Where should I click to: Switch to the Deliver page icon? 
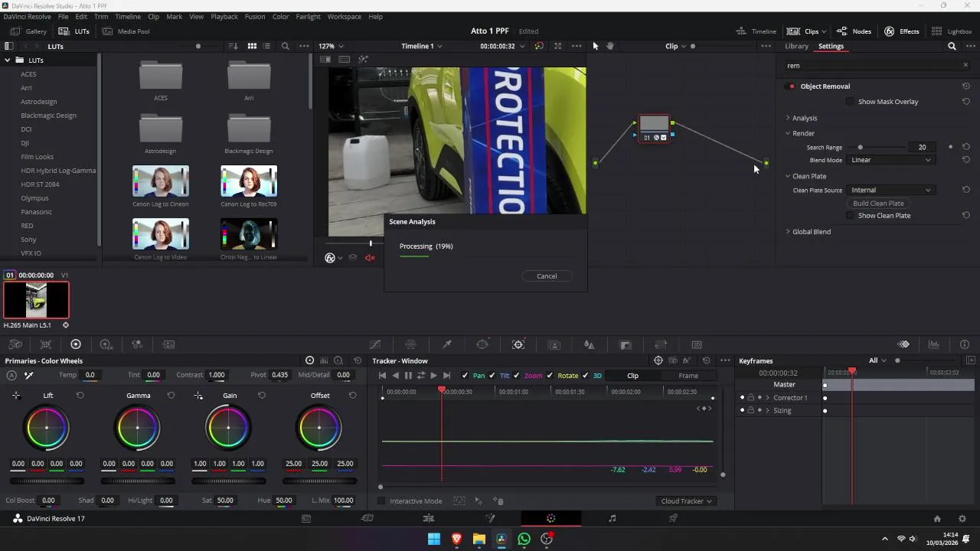[x=673, y=518]
